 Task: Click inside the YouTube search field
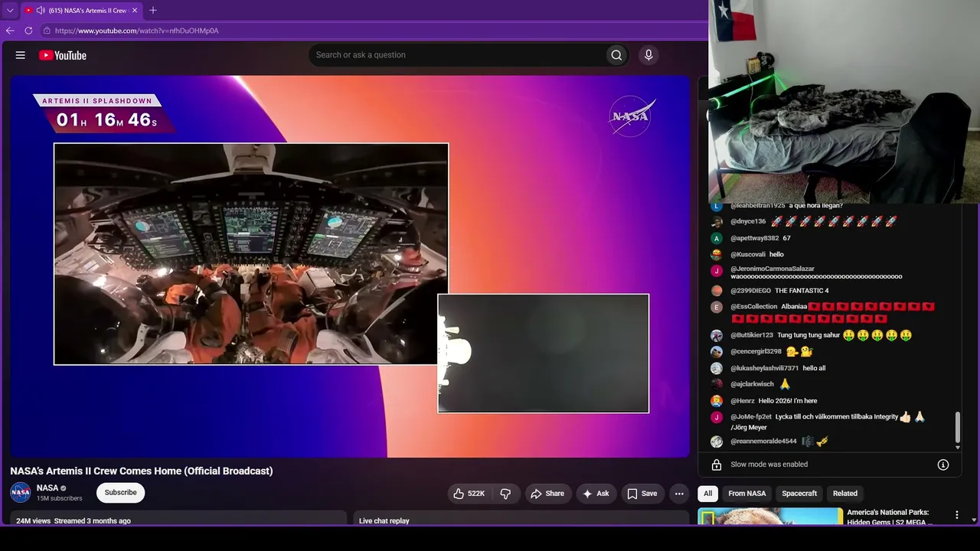457,55
